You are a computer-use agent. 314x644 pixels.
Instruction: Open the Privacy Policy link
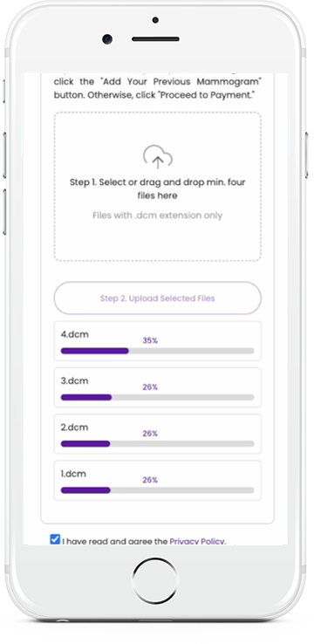coord(198,541)
